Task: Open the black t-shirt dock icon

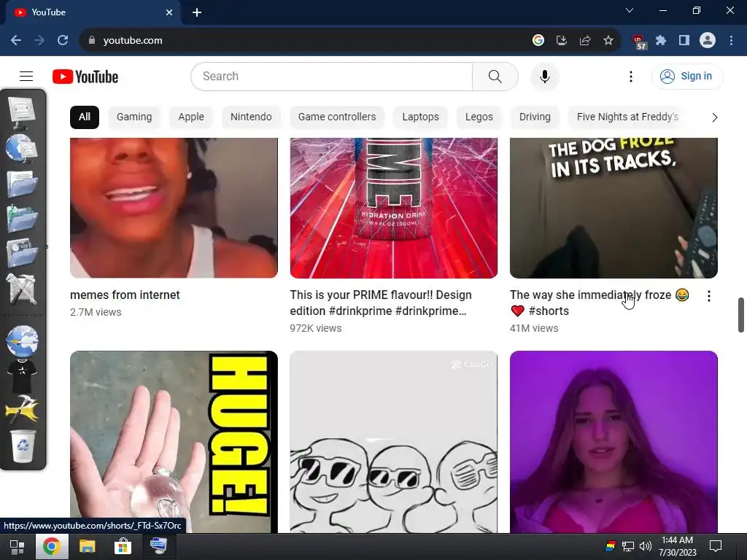Action: tap(22, 376)
